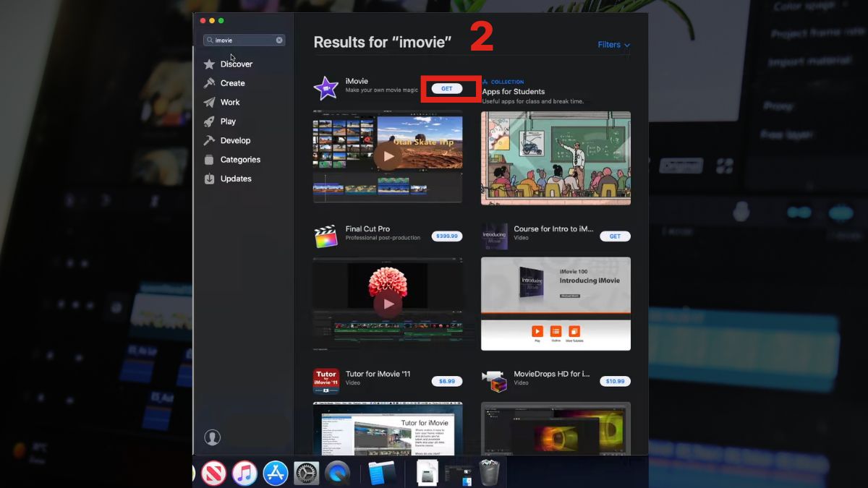Open iTunes in the Dock

click(244, 474)
